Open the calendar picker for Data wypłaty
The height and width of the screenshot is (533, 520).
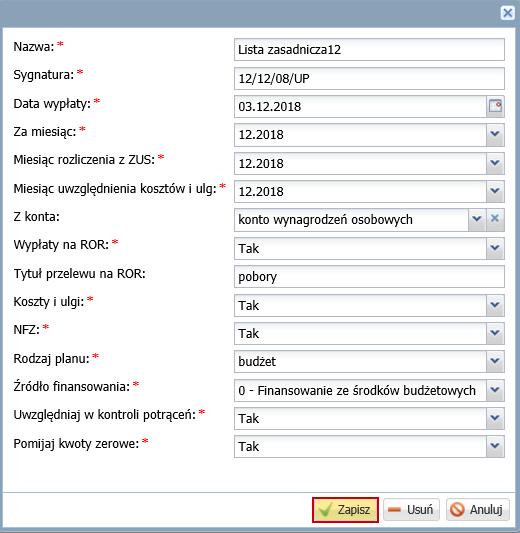point(495,106)
